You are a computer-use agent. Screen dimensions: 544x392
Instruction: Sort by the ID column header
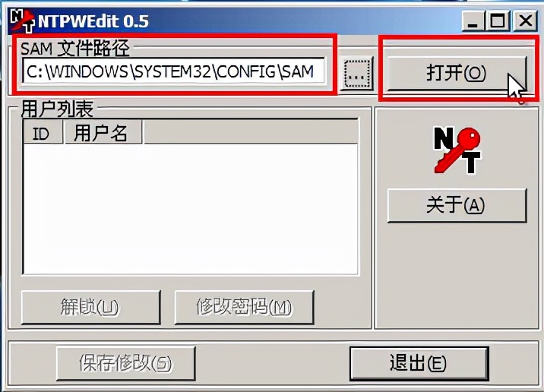pos(43,132)
